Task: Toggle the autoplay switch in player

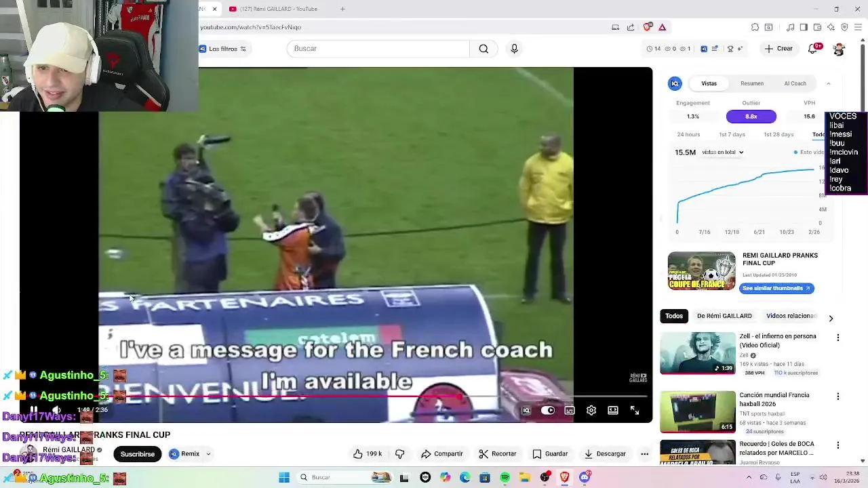Action: click(548, 410)
